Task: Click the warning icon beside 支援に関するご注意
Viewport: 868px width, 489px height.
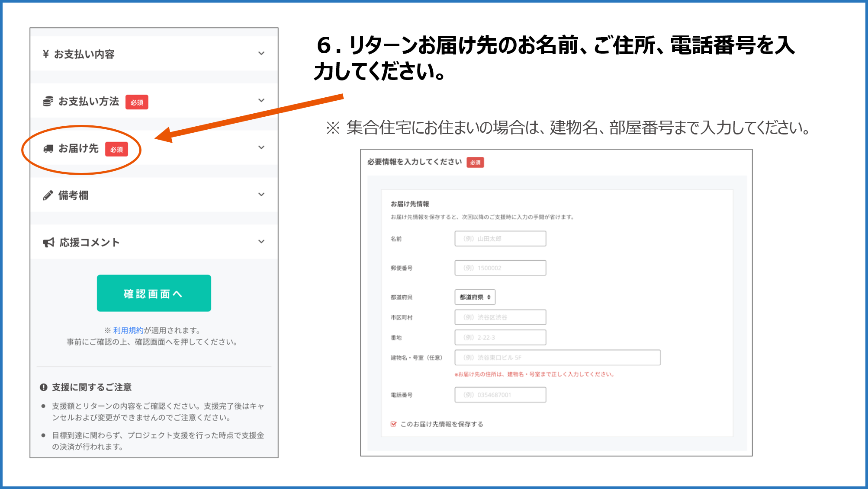Action: pos(43,387)
